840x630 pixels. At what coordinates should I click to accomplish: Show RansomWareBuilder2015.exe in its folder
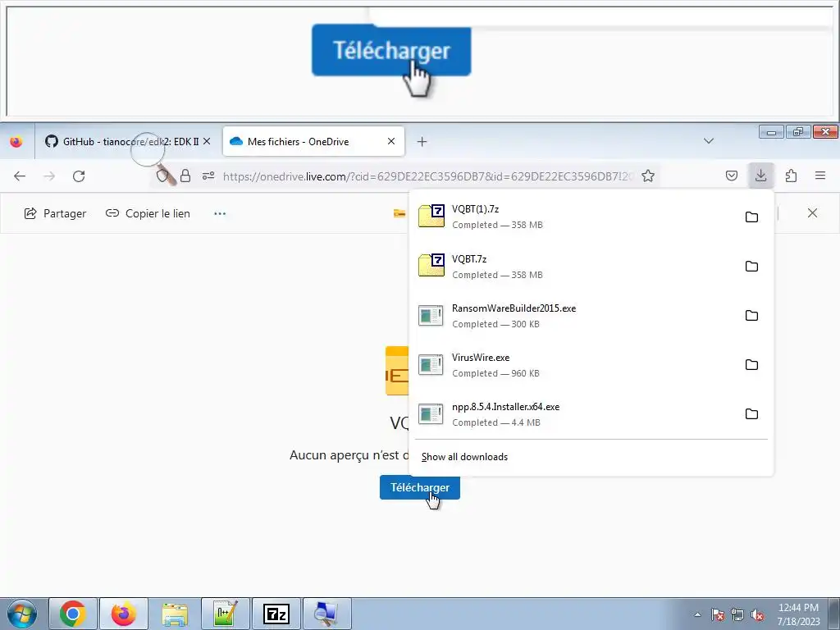tap(751, 316)
